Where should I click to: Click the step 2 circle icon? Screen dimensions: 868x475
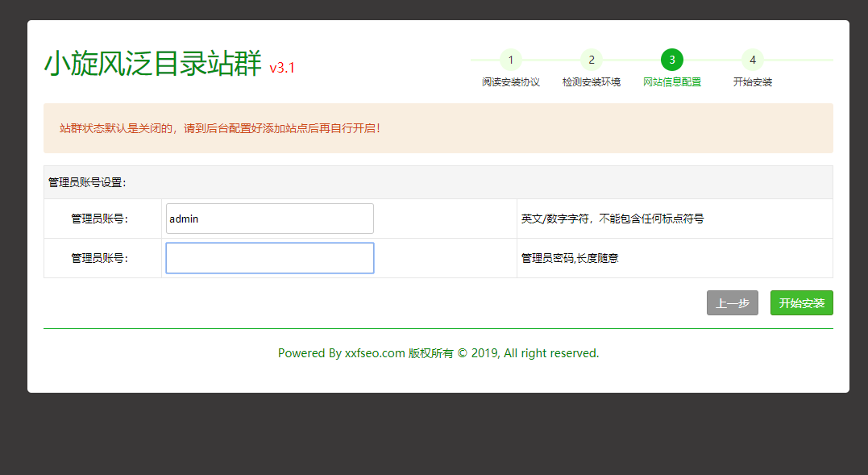[592, 60]
